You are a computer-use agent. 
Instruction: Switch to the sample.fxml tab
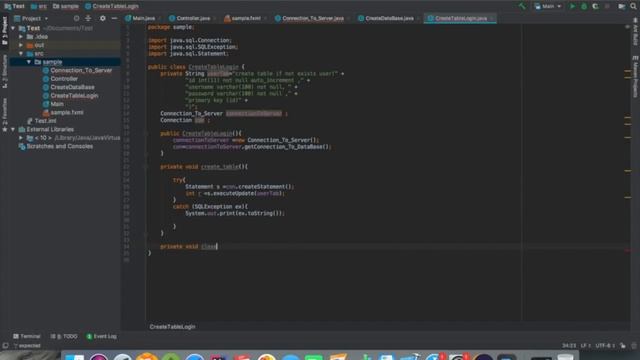(246, 18)
